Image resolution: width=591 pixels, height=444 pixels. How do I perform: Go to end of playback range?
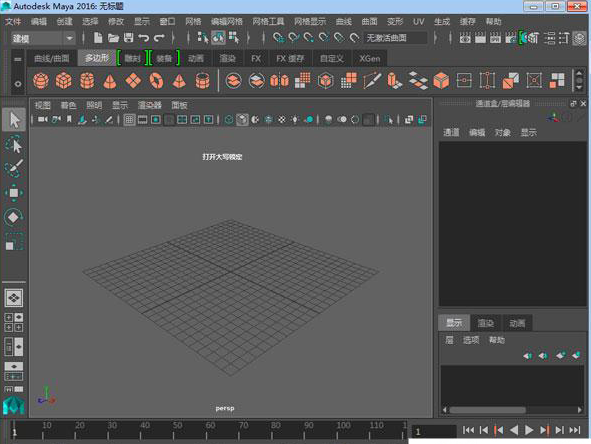575,430
